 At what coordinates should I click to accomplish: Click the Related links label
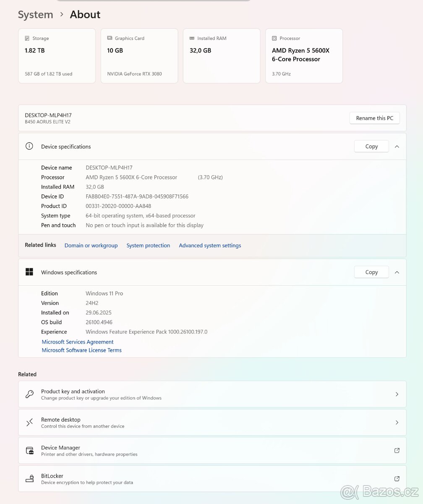(x=40, y=245)
